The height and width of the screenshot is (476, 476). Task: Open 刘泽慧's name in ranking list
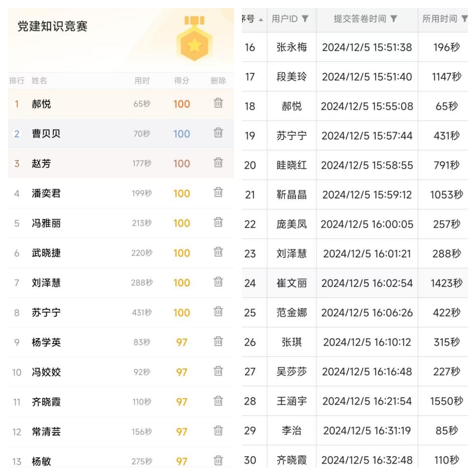click(x=46, y=282)
